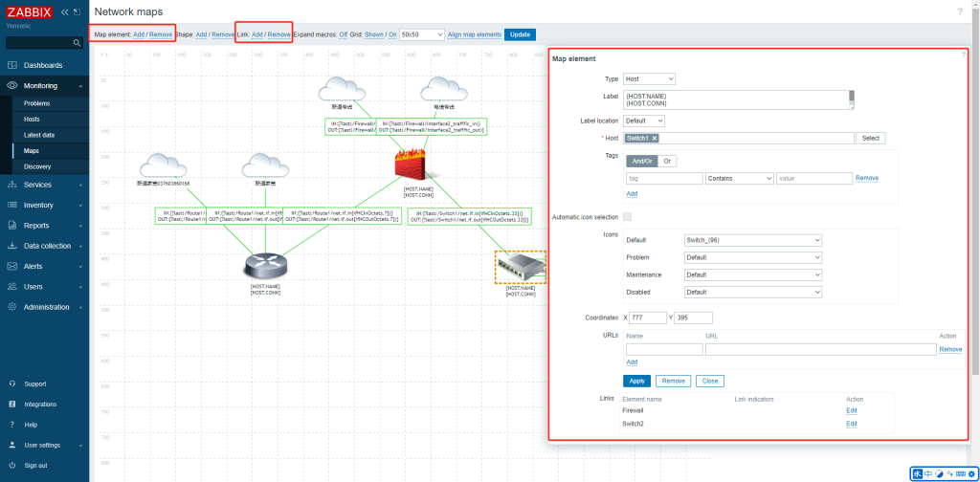
Task: Open the tag operator Contains dropdown
Action: tap(740, 179)
